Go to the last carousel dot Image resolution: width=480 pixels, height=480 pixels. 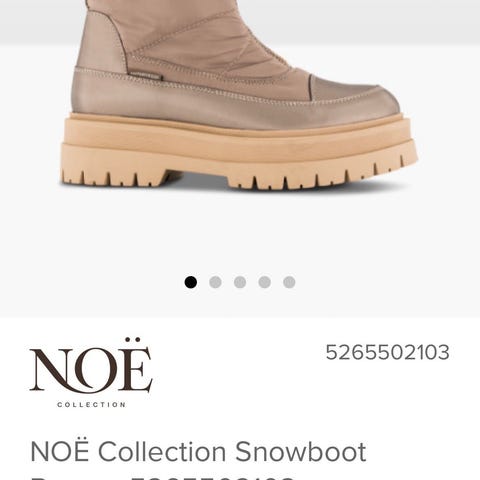(289, 282)
